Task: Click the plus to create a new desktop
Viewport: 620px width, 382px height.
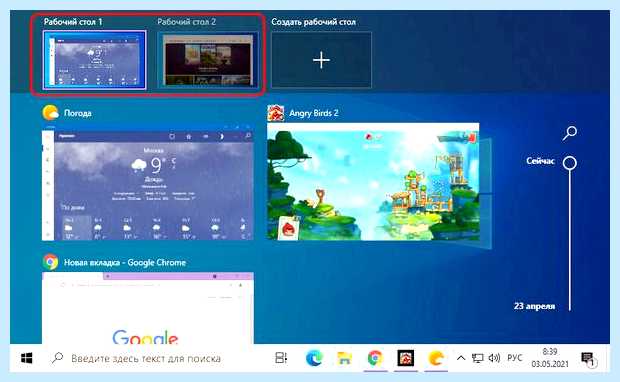Action: pyautogui.click(x=321, y=60)
